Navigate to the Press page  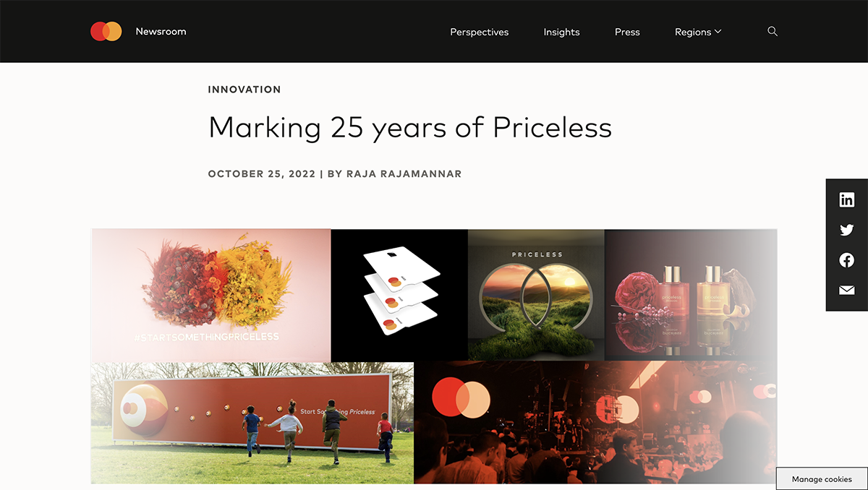click(x=627, y=32)
